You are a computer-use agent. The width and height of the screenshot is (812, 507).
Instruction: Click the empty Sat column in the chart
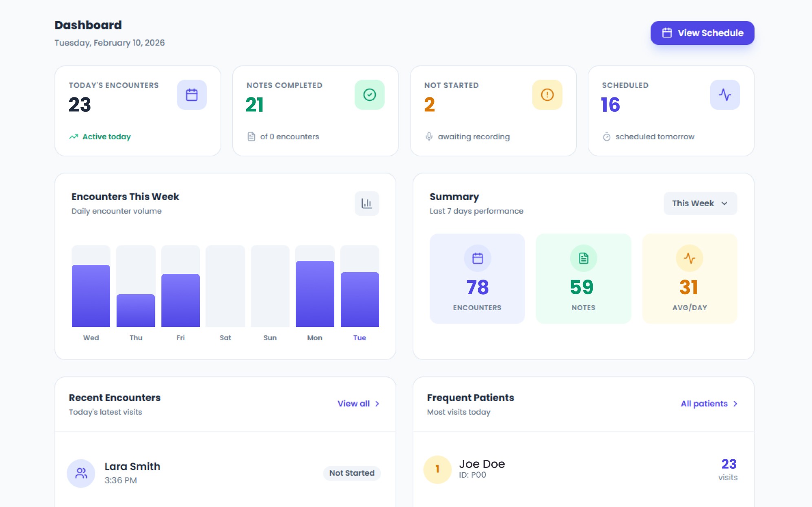[x=225, y=286]
